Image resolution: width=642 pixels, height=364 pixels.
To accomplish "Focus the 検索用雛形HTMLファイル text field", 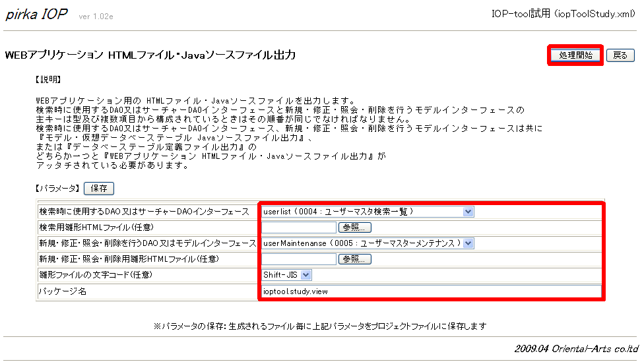I will coord(299,228).
